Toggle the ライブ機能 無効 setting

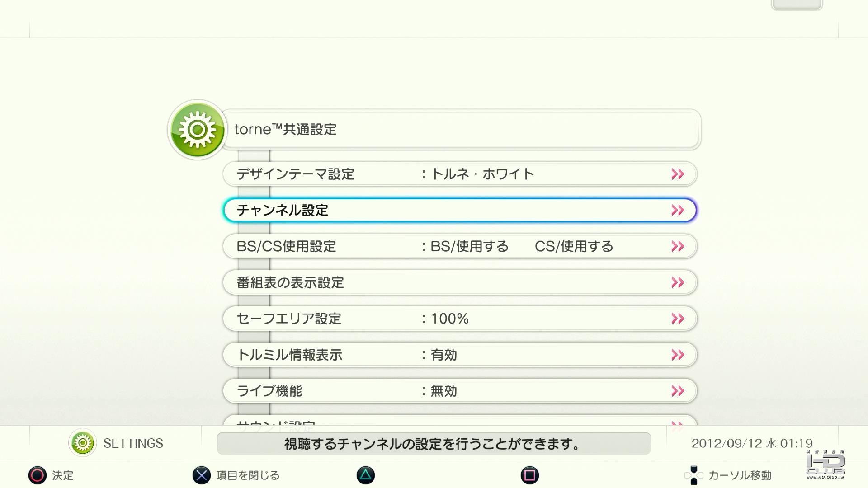[460, 391]
